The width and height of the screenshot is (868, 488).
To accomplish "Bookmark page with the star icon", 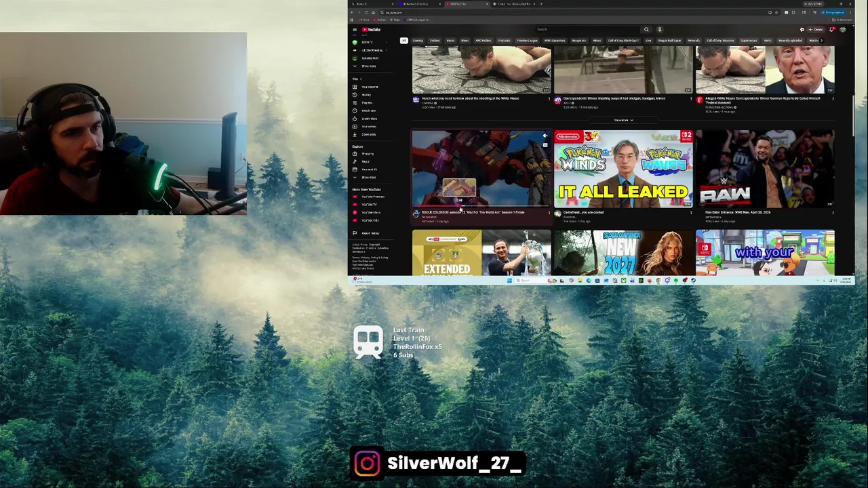I will (778, 12).
